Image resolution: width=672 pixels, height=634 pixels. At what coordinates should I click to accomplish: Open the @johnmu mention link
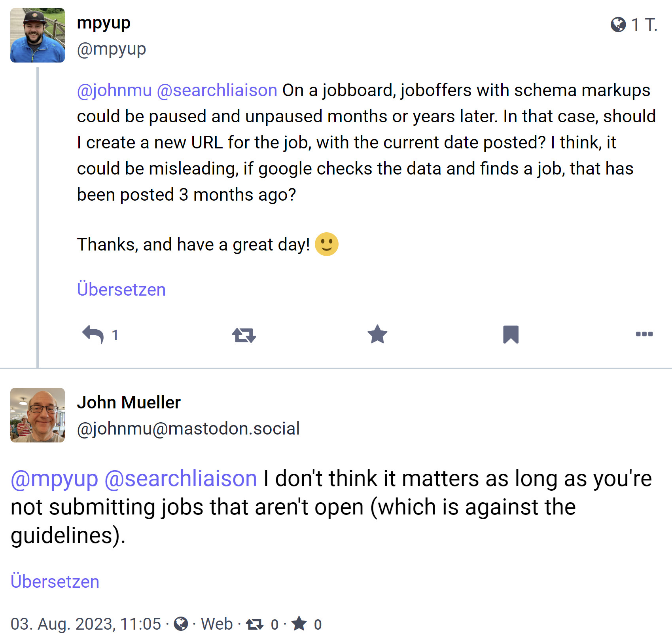(x=115, y=90)
